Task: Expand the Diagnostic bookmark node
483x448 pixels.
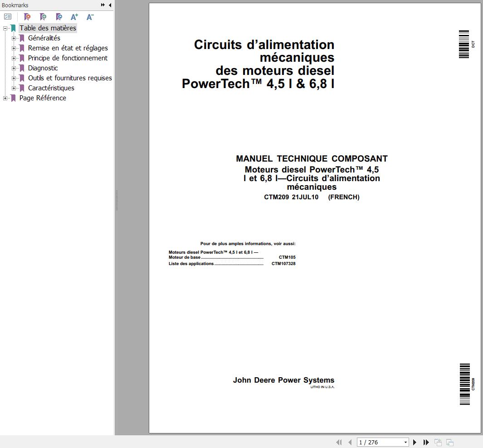Action: pyautogui.click(x=14, y=68)
